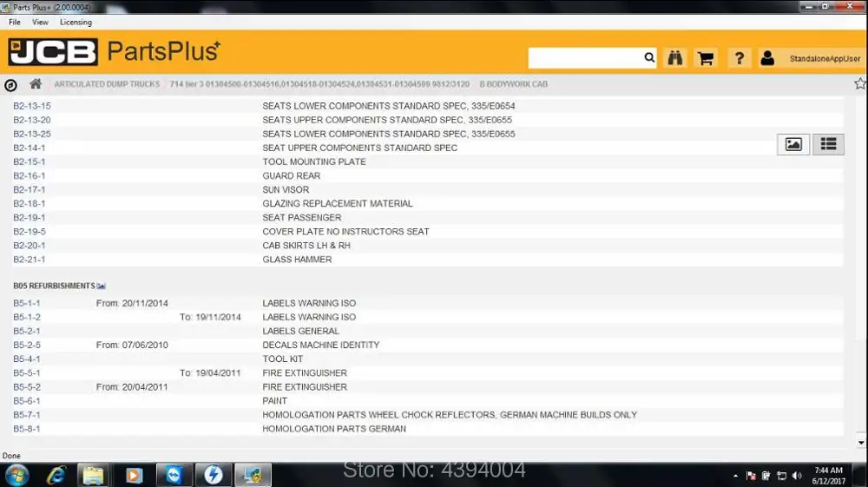The width and height of the screenshot is (868, 487).
Task: Open B5-5-2 fire extinguisher
Action: [x=27, y=387]
